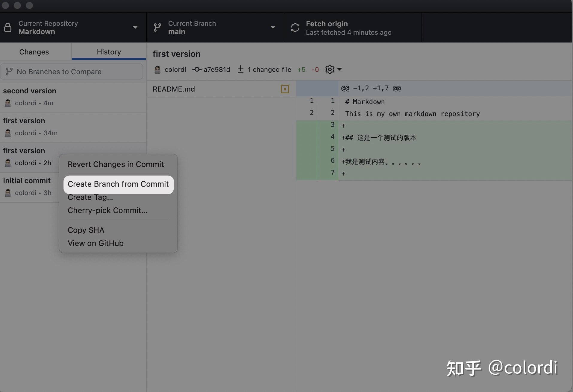Click colordi's avatar in the commit header
Viewport: 573px width, 392px height.
tap(157, 69)
